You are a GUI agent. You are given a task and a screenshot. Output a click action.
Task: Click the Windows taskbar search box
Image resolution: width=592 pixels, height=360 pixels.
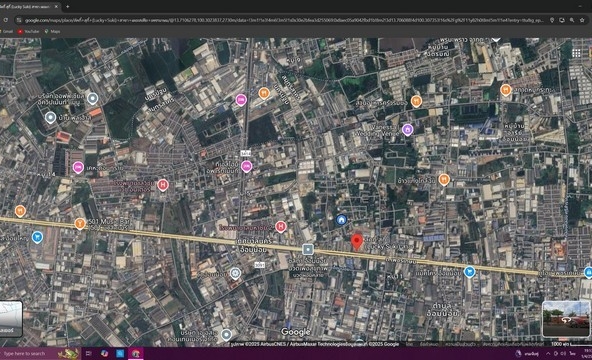40,354
